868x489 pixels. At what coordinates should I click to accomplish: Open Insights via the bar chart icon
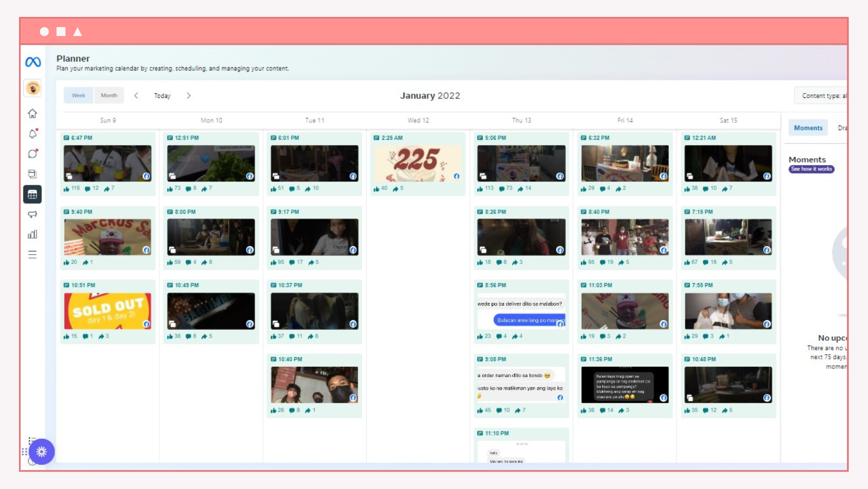point(33,234)
